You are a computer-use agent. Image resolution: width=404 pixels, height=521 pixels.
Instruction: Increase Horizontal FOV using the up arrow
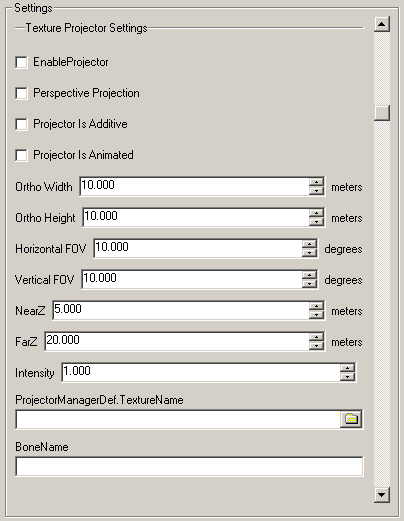pyautogui.click(x=309, y=244)
